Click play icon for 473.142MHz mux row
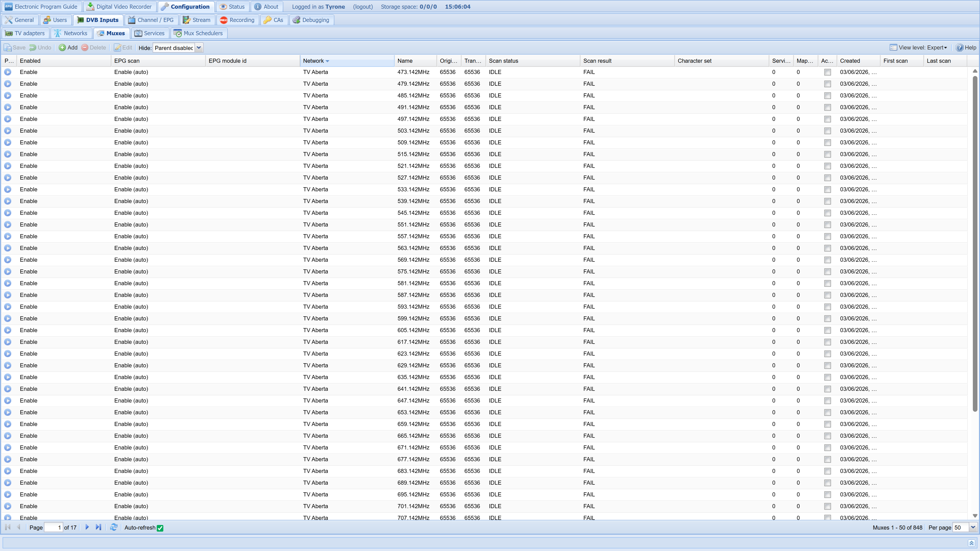This screenshot has height=551, width=980. [8, 72]
